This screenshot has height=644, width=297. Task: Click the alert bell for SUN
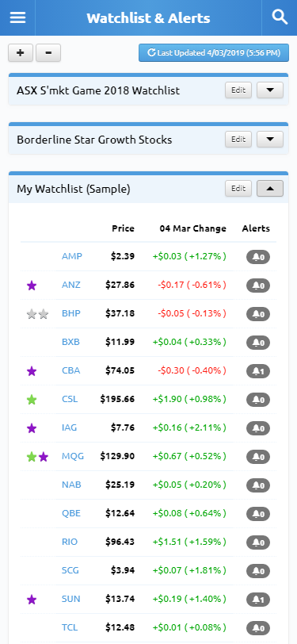point(258,600)
